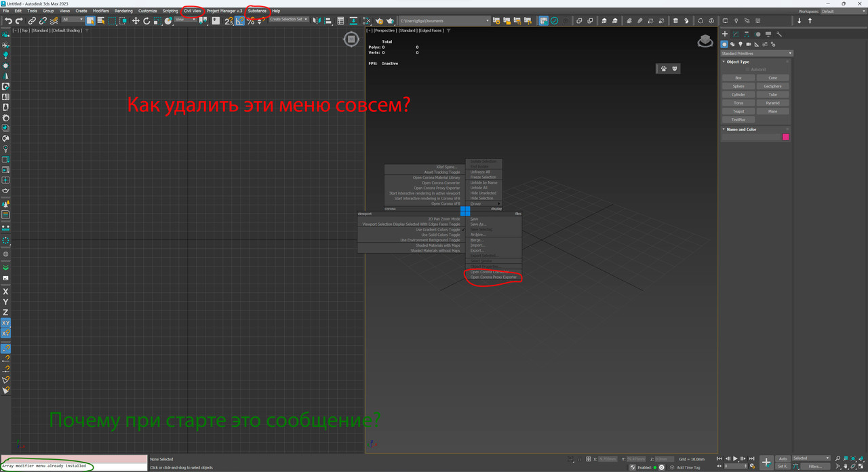
Task: Select the Helpers category icon
Action: point(757,44)
